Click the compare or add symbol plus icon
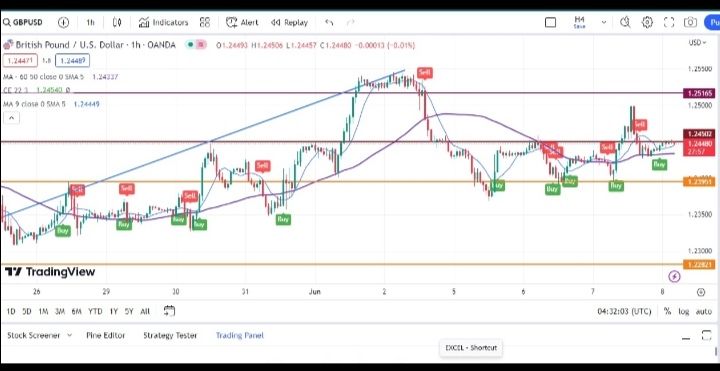The image size is (720, 371). coord(63,22)
